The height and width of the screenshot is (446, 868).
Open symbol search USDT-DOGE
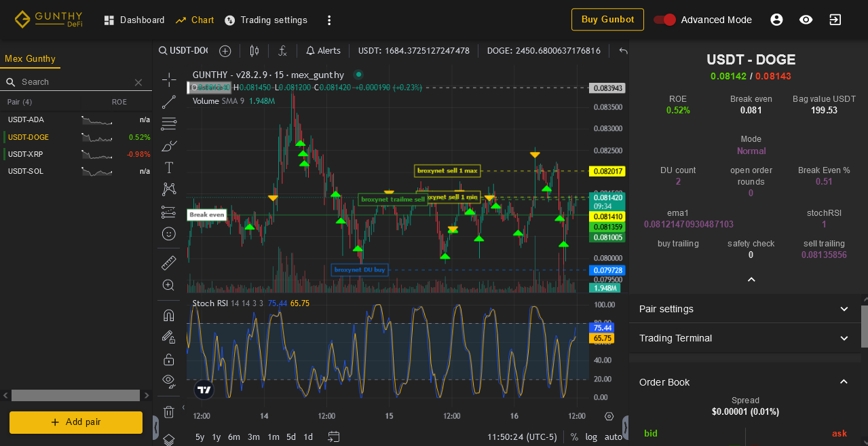pyautogui.click(x=183, y=51)
